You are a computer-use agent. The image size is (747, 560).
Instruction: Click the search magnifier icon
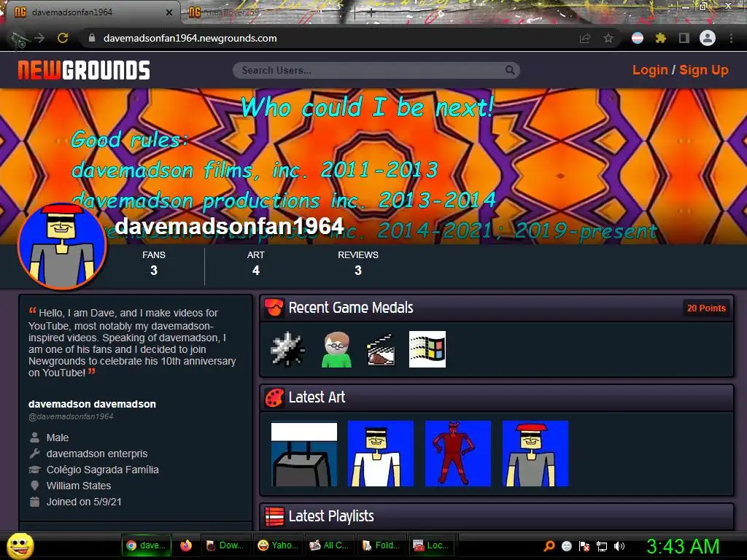[510, 70]
